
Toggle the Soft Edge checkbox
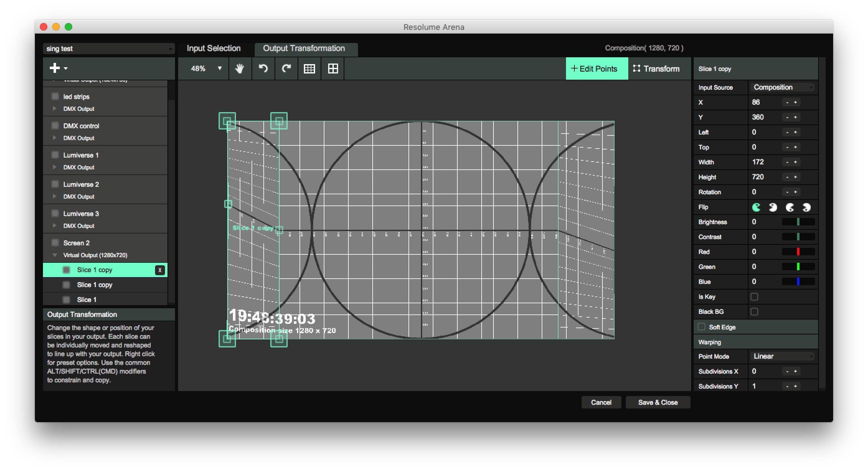click(x=701, y=327)
